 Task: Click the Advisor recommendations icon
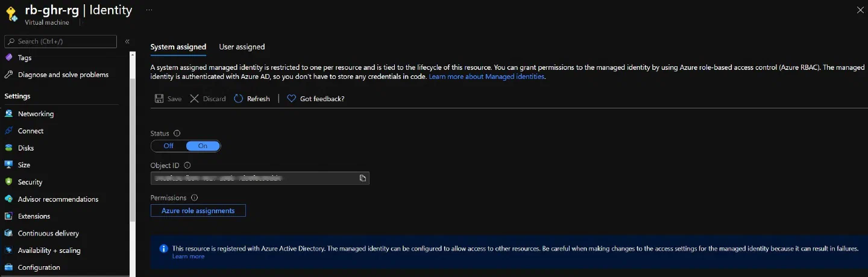point(8,199)
